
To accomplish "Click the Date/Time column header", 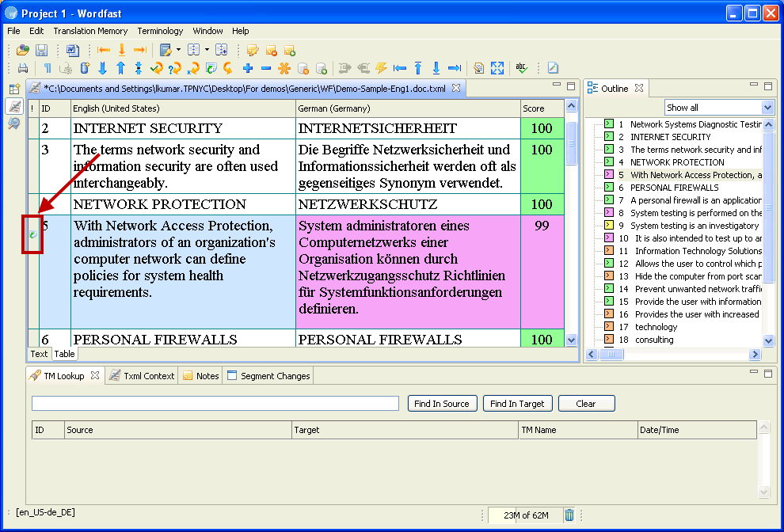I will [697, 430].
